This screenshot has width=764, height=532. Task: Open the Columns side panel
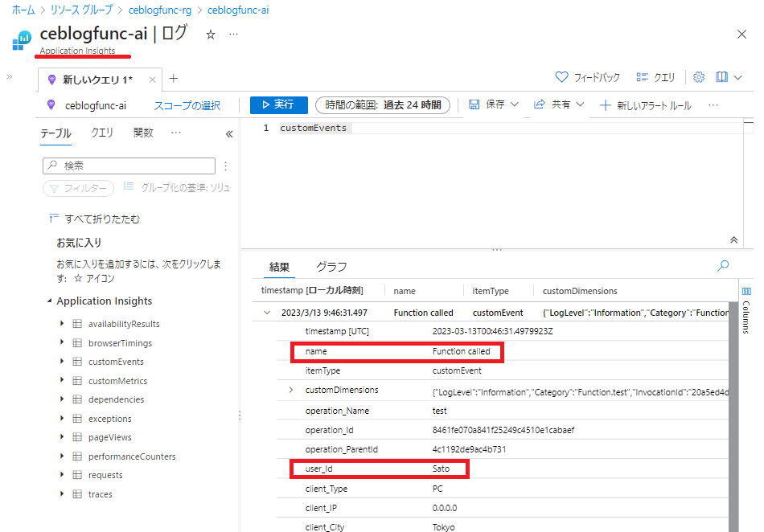(746, 310)
